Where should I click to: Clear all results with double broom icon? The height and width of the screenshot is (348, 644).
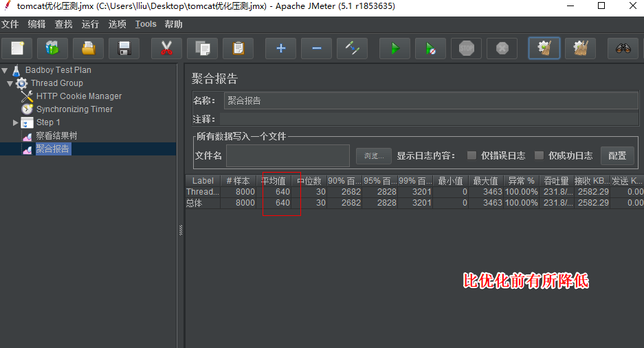580,48
